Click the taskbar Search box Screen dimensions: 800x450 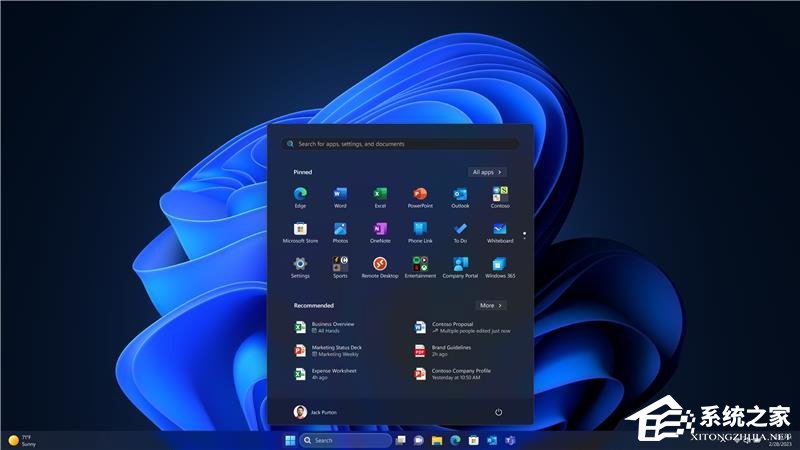pyautogui.click(x=346, y=440)
